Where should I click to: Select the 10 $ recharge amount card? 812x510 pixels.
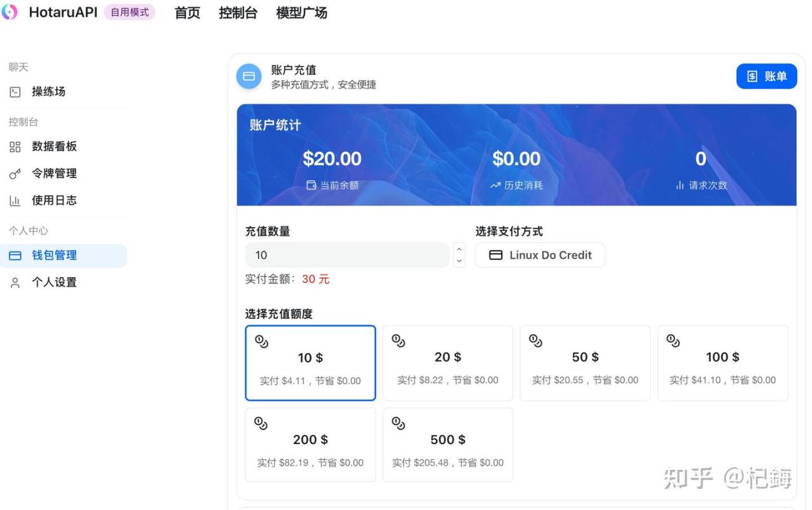(310, 363)
